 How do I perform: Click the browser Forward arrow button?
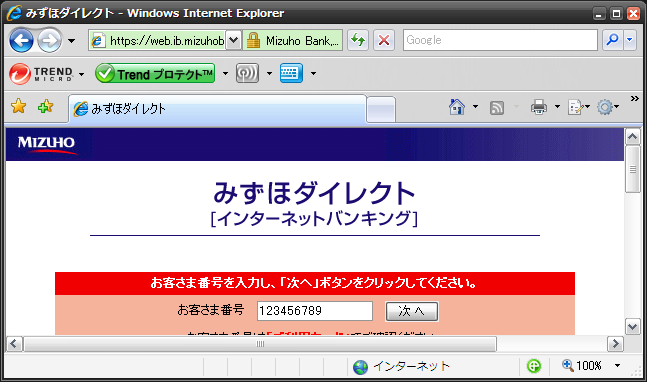(x=50, y=40)
